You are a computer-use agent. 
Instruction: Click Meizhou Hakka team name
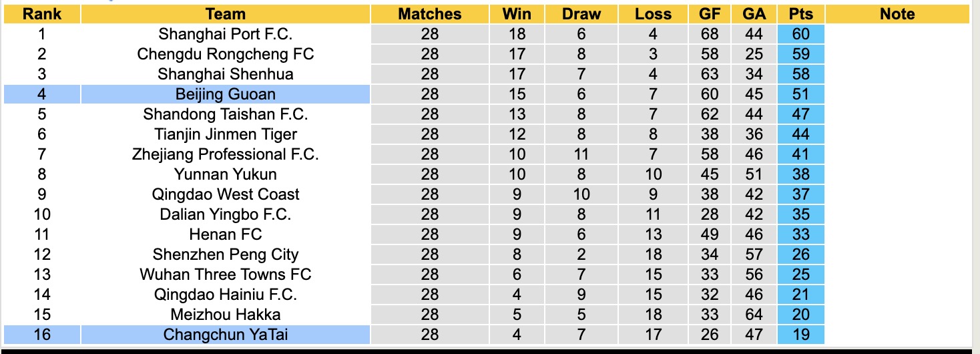[226, 315]
